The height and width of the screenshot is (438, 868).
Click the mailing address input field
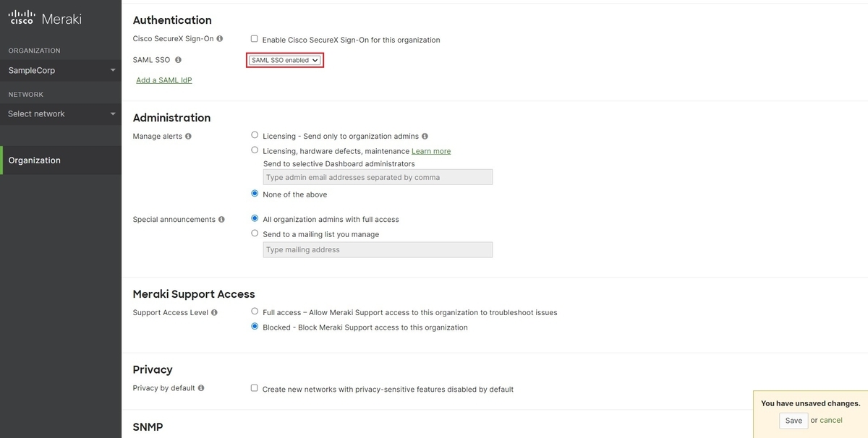378,250
